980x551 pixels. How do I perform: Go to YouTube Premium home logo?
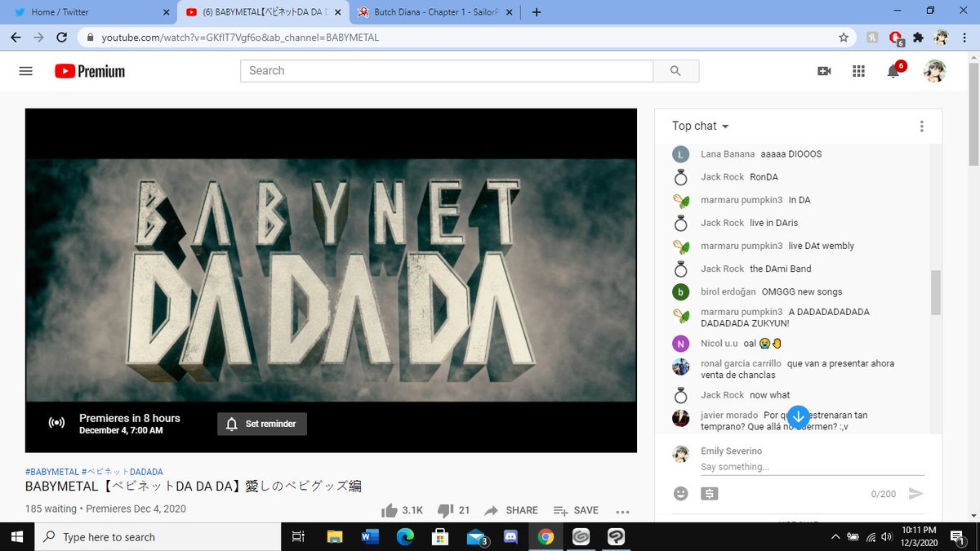90,71
